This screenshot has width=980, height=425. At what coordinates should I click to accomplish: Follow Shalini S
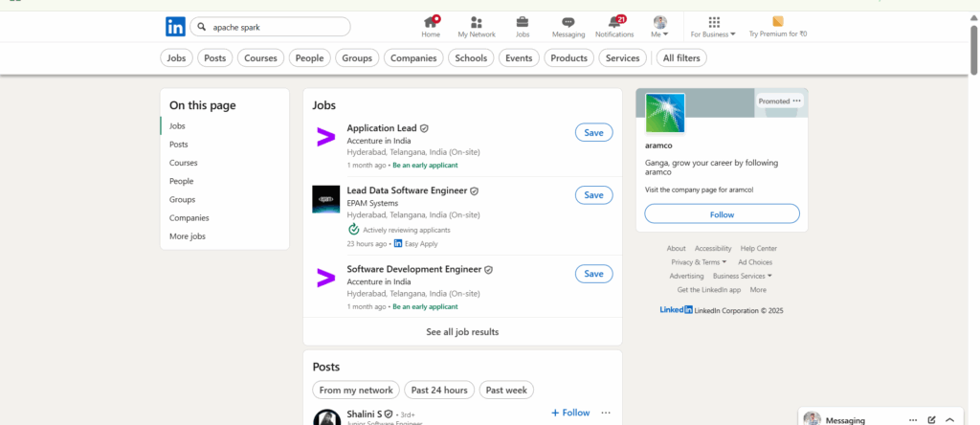570,413
